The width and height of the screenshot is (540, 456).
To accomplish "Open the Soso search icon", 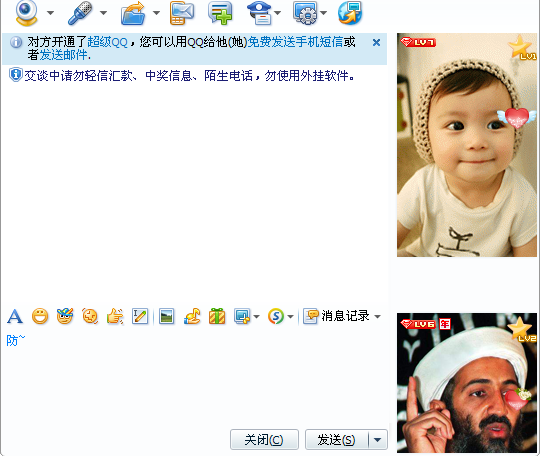I will coord(276,316).
